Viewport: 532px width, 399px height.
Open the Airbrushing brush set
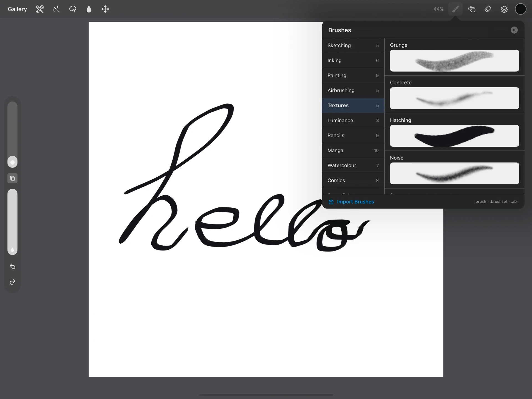[x=353, y=90]
